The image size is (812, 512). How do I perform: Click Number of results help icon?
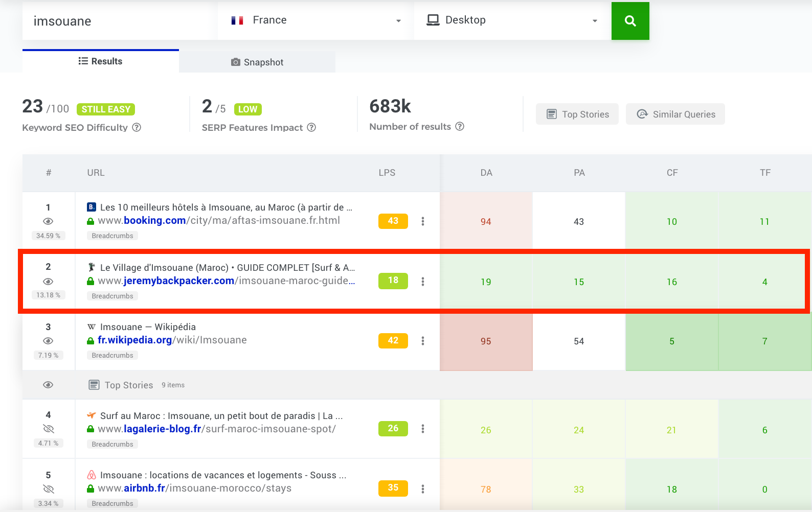[x=460, y=126]
